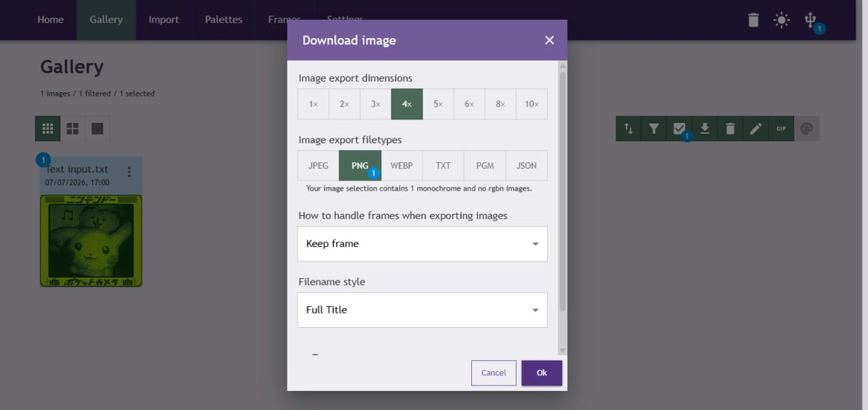Image resolution: width=868 pixels, height=410 pixels.
Task: Expand the Full Title filename style dropdown
Action: (x=422, y=310)
